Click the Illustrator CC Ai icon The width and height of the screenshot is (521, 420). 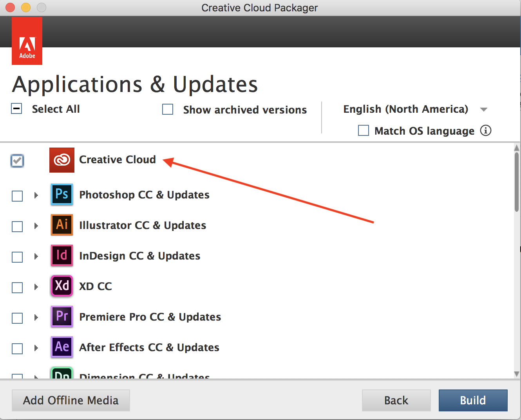click(x=62, y=225)
